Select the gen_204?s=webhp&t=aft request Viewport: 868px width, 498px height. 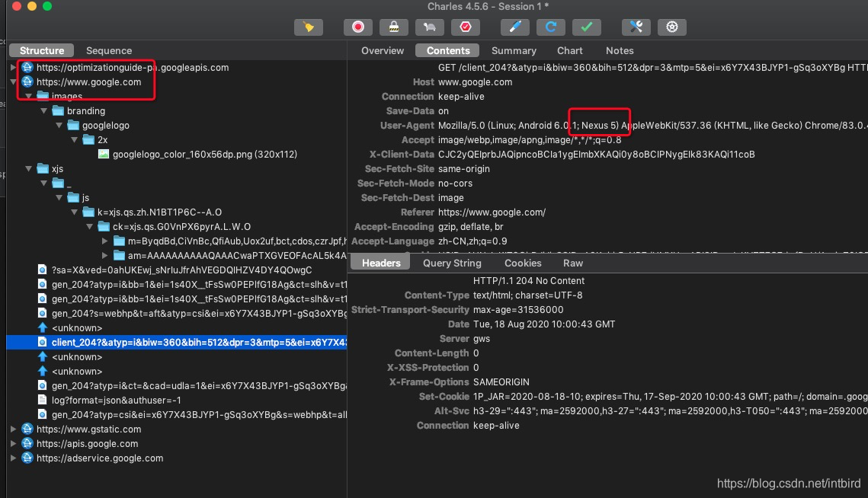point(200,313)
